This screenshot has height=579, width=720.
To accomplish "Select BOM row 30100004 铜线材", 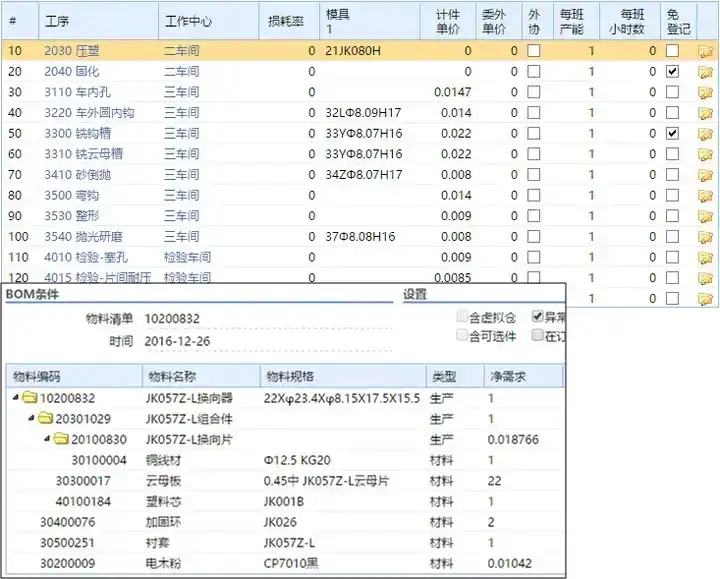I will [285, 460].
